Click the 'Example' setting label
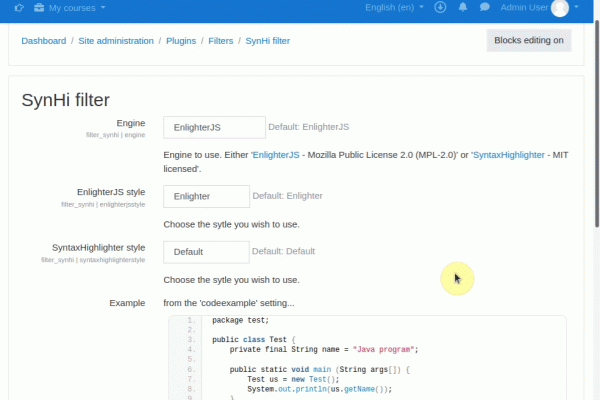This screenshot has height=400, width=600. (x=127, y=303)
